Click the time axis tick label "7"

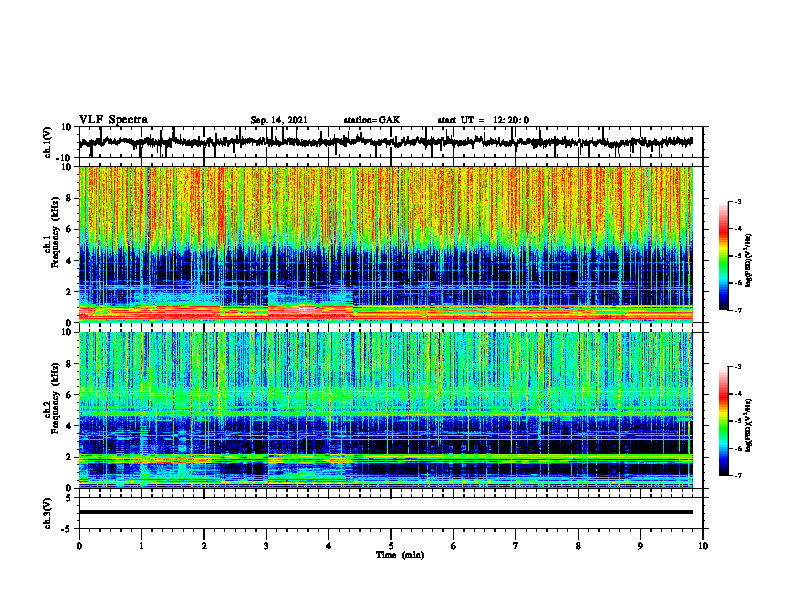pos(516,546)
